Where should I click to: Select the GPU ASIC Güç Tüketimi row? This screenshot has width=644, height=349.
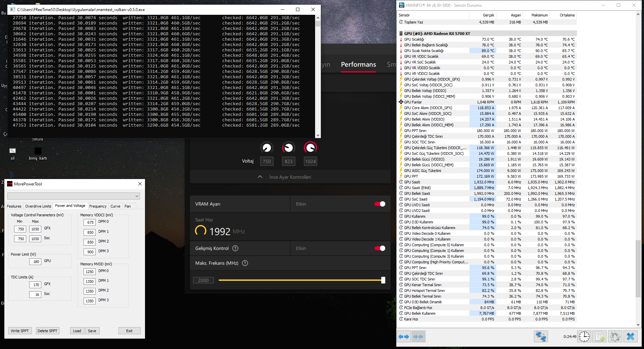[x=487, y=171]
